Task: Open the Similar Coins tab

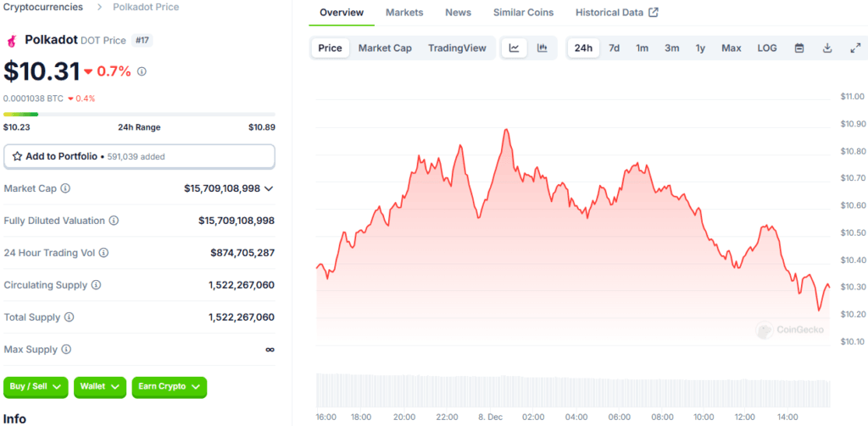Action: pyautogui.click(x=523, y=12)
